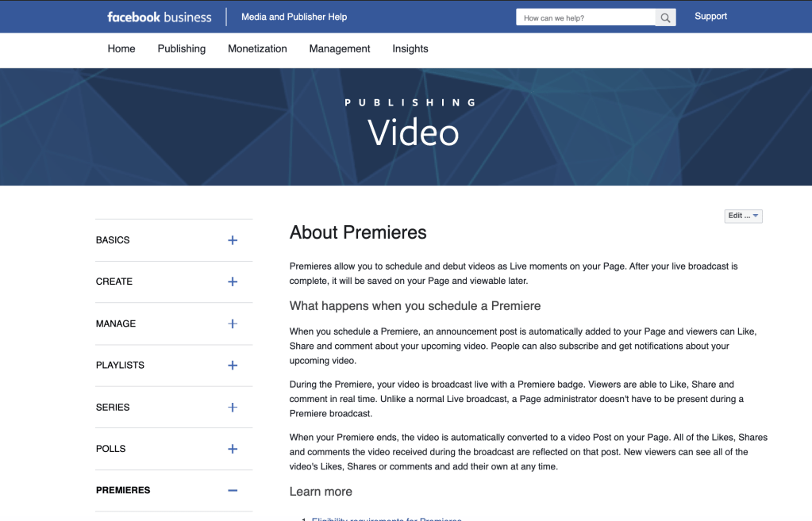
Task: Open the Monetization menu
Action: pyautogui.click(x=257, y=48)
